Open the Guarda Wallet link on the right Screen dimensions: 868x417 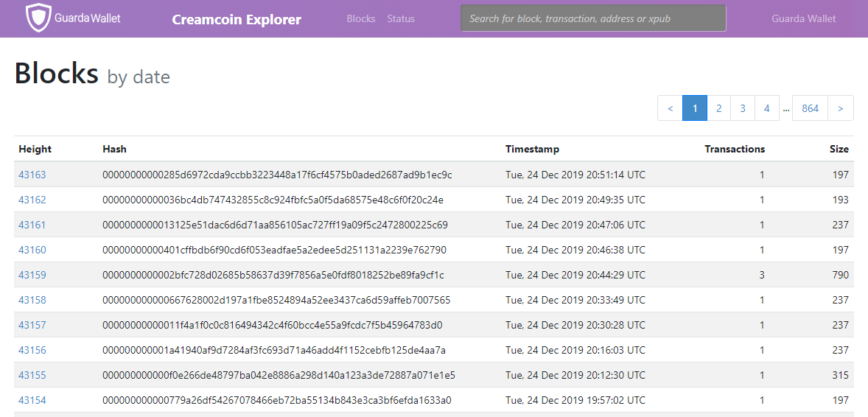[804, 18]
